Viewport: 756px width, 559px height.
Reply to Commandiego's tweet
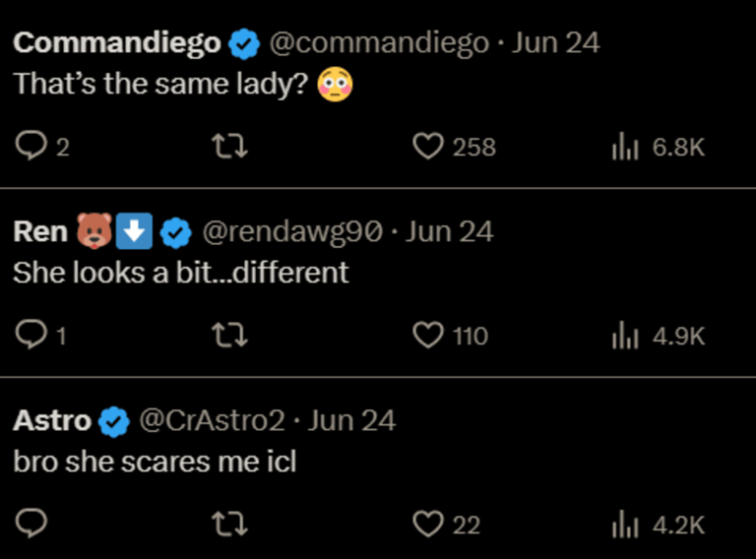(x=31, y=148)
